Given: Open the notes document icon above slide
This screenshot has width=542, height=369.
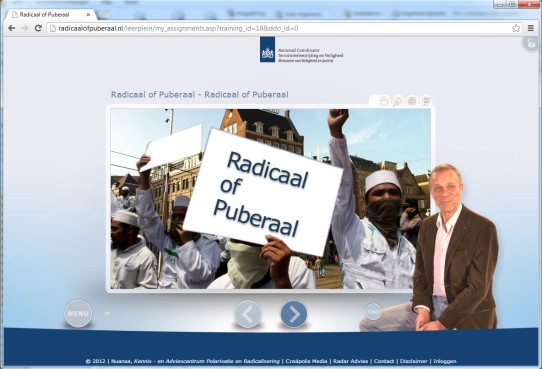Looking at the screenshot, I should click(426, 101).
